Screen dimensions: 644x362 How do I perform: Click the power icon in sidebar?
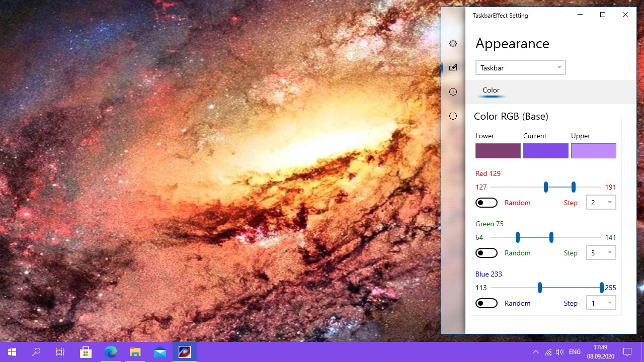453,116
